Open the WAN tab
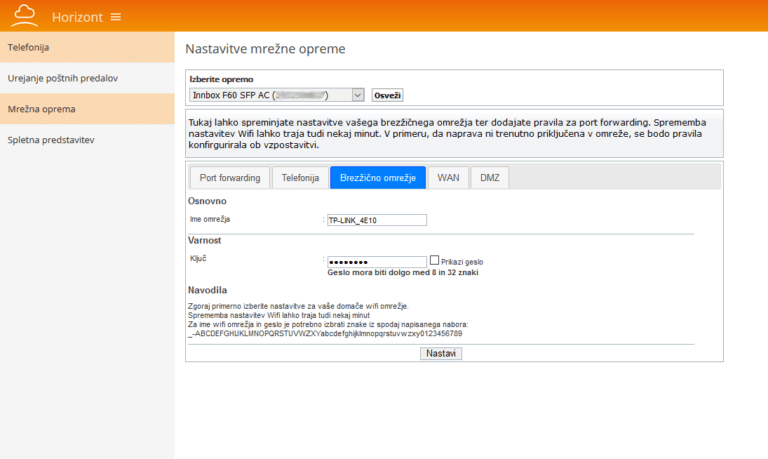Image resolution: width=768 pixels, height=459 pixels. [x=448, y=178]
